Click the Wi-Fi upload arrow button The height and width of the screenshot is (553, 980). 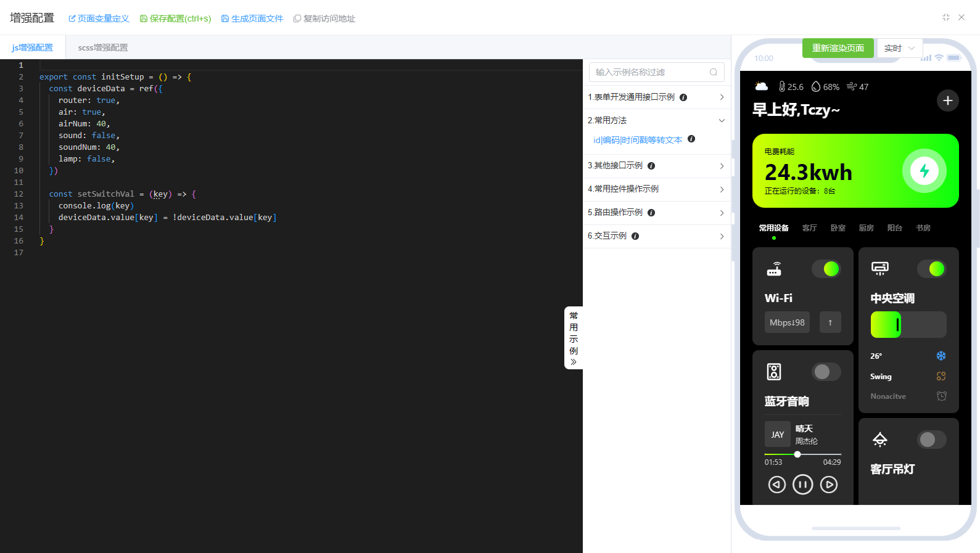coord(830,322)
